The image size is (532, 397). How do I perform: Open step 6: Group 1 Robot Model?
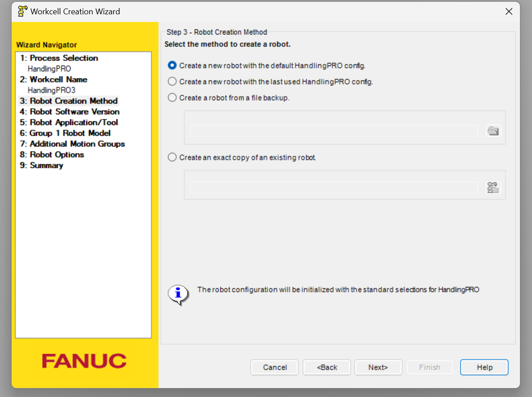[x=65, y=133]
